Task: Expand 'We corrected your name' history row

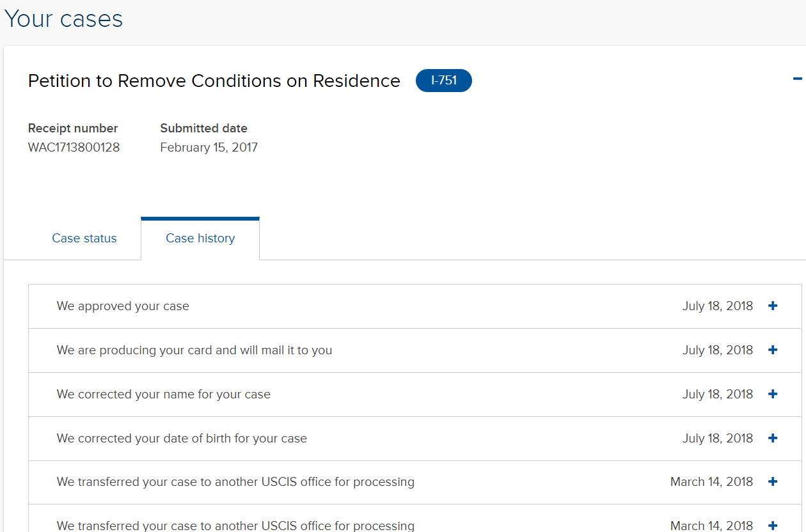Action: pos(164,395)
